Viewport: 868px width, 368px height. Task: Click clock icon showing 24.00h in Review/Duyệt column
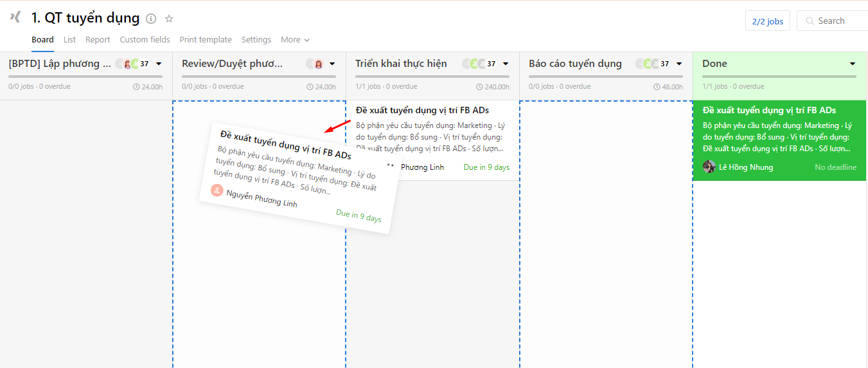pos(310,87)
